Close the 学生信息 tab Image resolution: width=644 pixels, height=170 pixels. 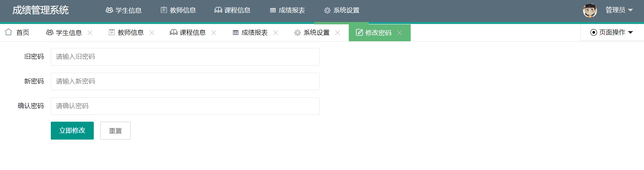click(90, 32)
